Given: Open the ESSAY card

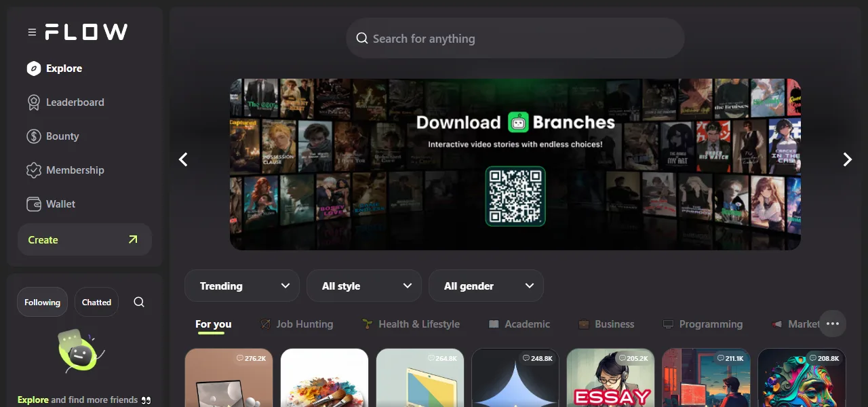Looking at the screenshot, I should [611, 378].
